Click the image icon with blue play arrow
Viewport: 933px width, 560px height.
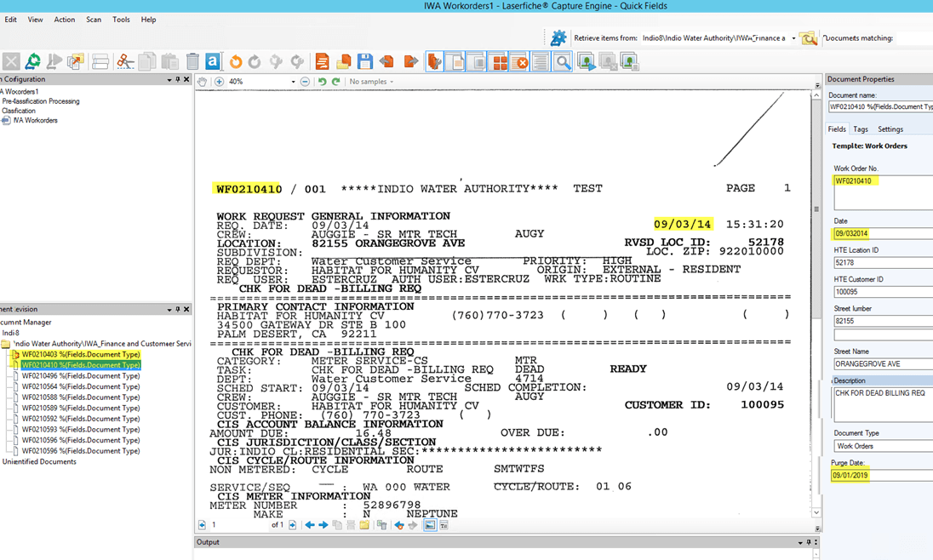(586, 61)
